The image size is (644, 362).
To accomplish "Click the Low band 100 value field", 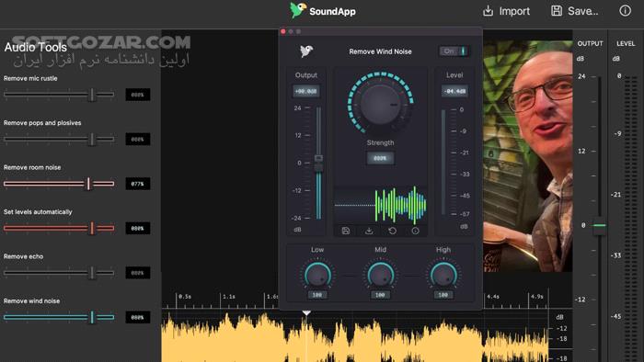I will [x=317, y=295].
